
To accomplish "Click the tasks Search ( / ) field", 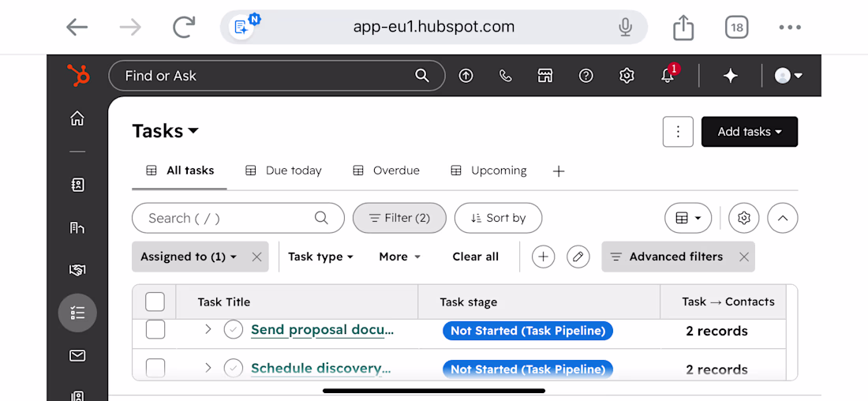I will click(x=238, y=218).
